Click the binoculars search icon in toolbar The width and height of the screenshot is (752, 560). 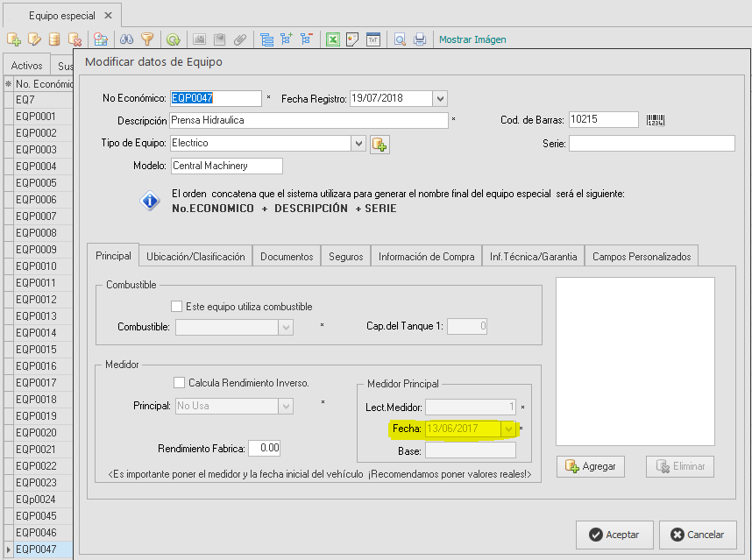pyautogui.click(x=126, y=39)
